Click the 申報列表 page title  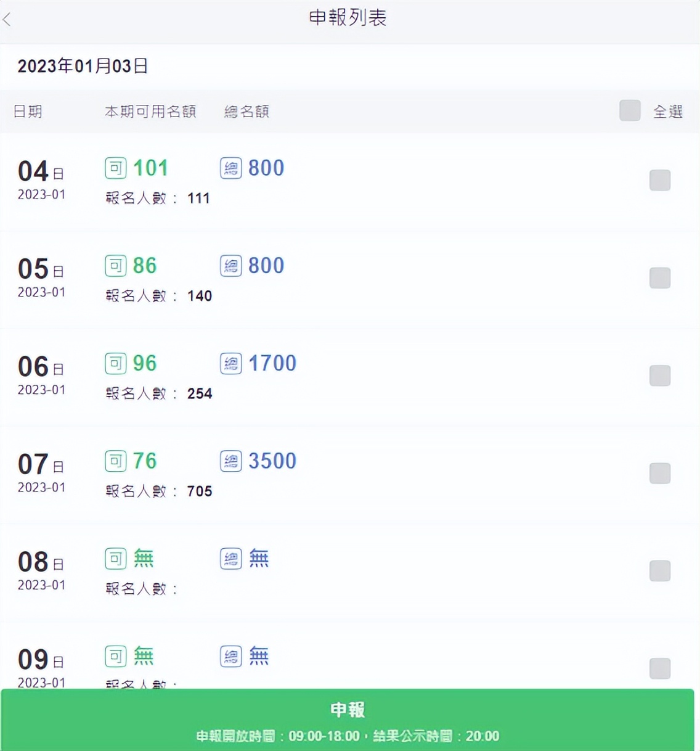coord(349,18)
